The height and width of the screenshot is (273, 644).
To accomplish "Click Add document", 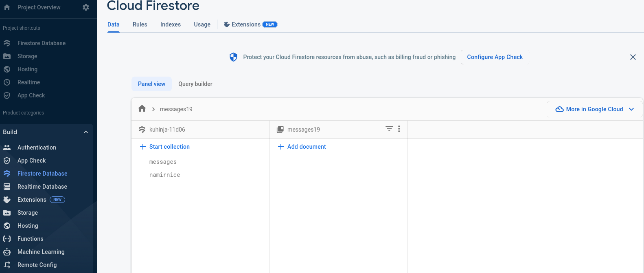I will pyautogui.click(x=302, y=147).
